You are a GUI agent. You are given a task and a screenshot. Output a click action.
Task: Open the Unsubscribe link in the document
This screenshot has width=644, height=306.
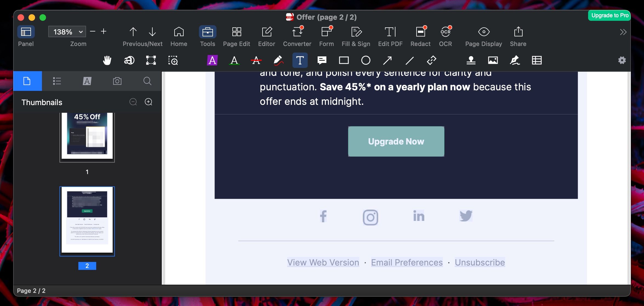[x=480, y=262]
